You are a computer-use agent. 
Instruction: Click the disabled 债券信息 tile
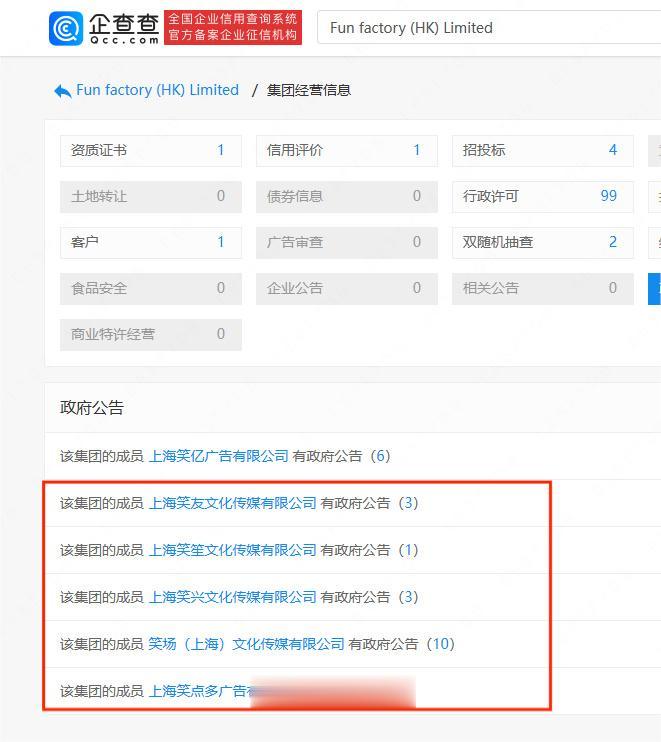coord(347,196)
